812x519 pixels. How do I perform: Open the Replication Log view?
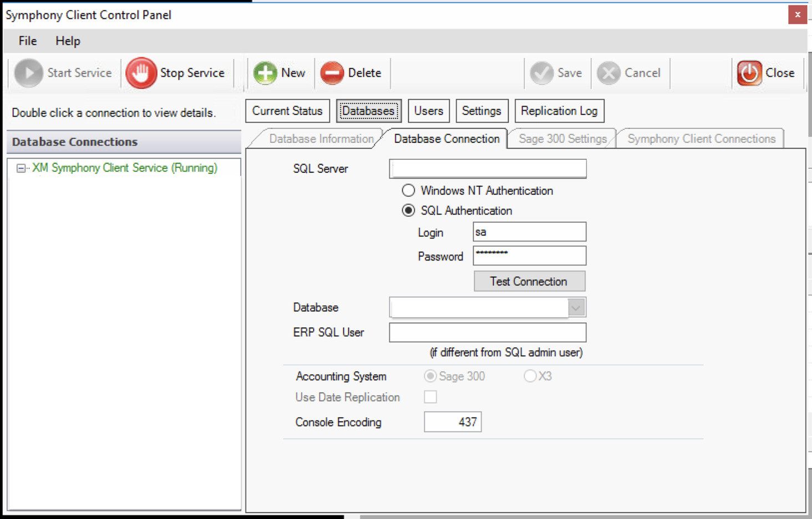click(x=559, y=111)
